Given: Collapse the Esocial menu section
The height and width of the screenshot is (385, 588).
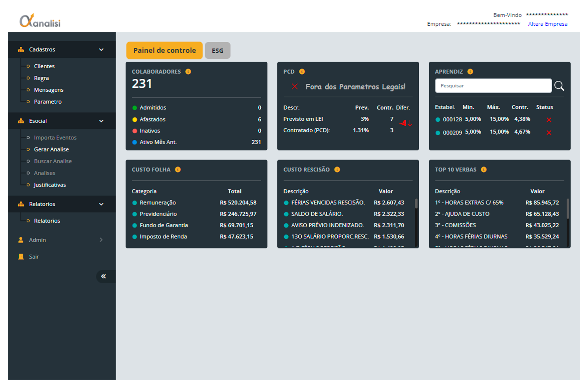Looking at the screenshot, I should [101, 121].
